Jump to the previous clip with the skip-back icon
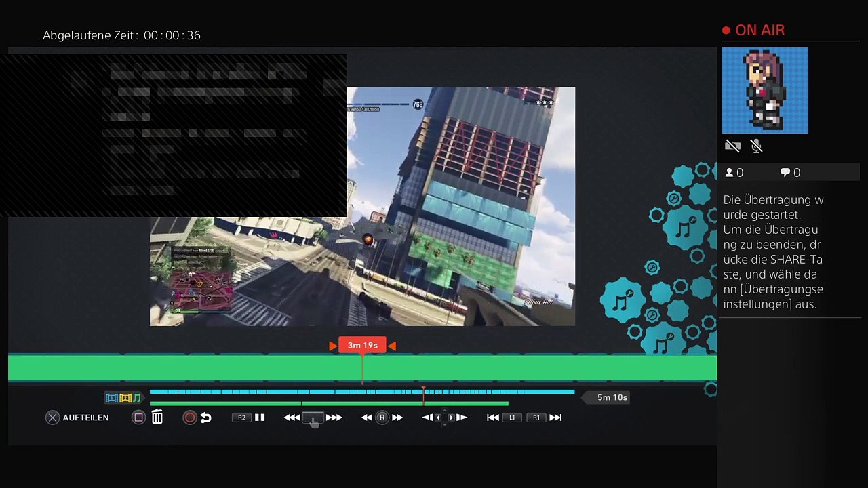 point(493,418)
